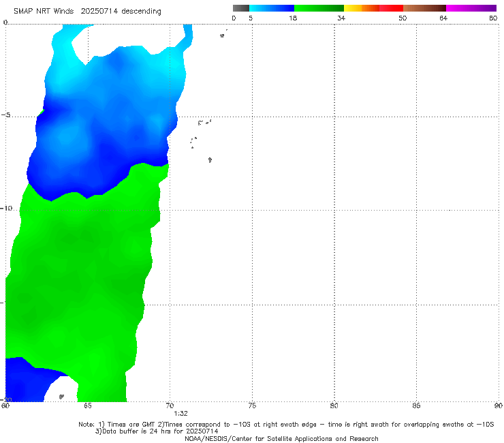
Task: Click the '70' longitude axis label
Action: click(x=170, y=406)
